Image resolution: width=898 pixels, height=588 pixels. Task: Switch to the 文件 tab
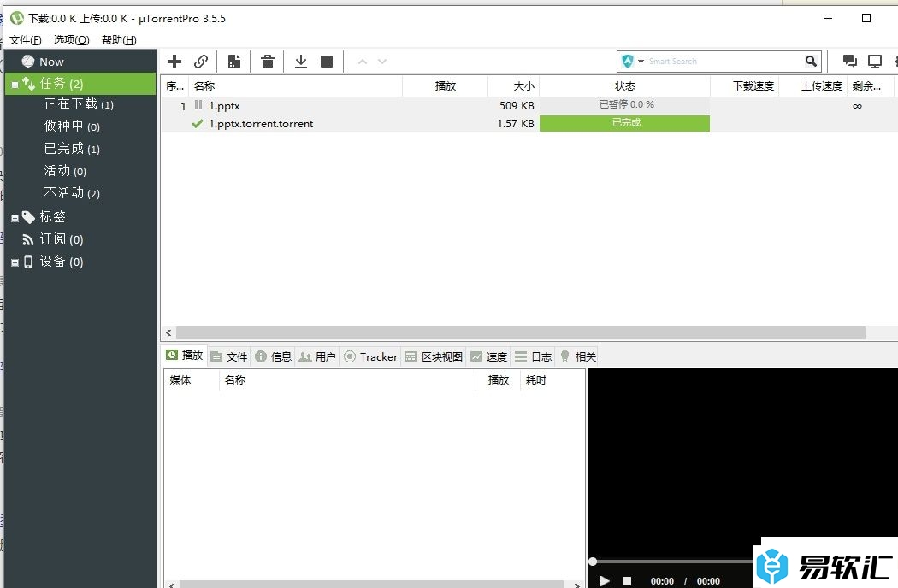228,356
